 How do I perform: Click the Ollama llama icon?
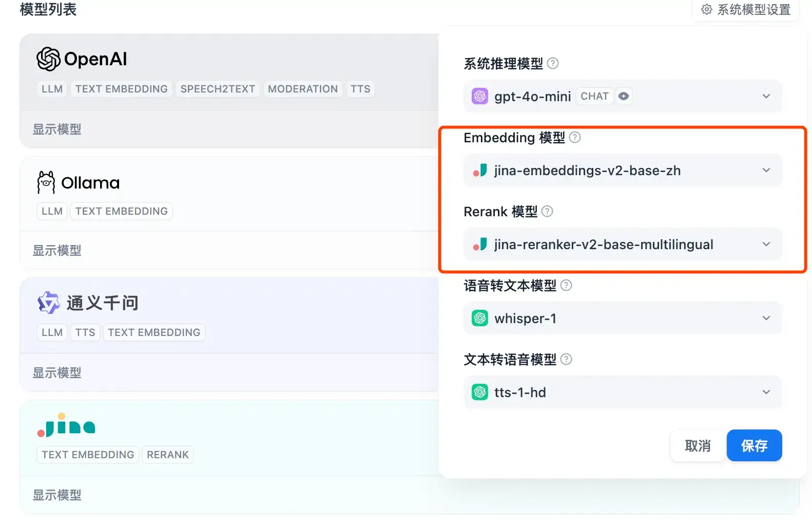pyautogui.click(x=46, y=182)
